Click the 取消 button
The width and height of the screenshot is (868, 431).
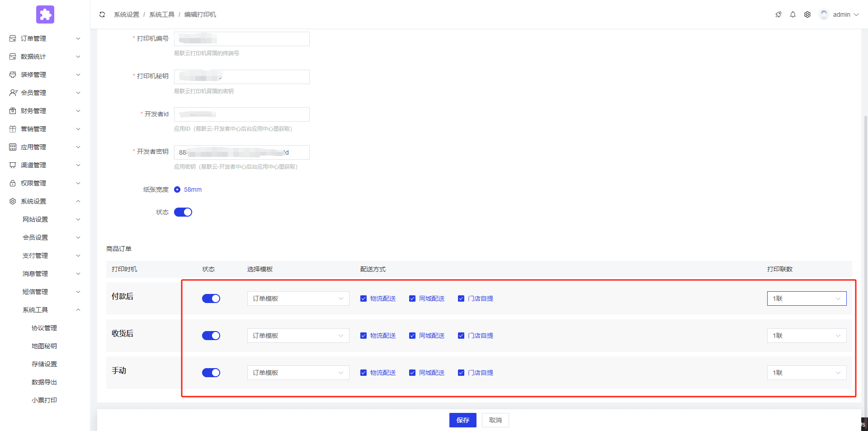coord(495,420)
